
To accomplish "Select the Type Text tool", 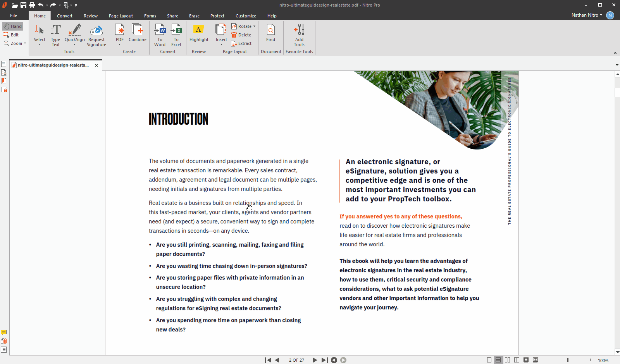I will coord(55,30).
